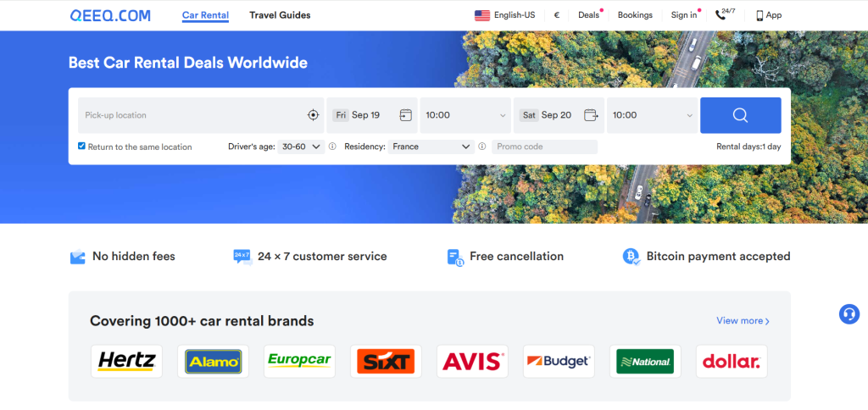
Task: Open the Residency France dropdown
Action: pos(431,147)
